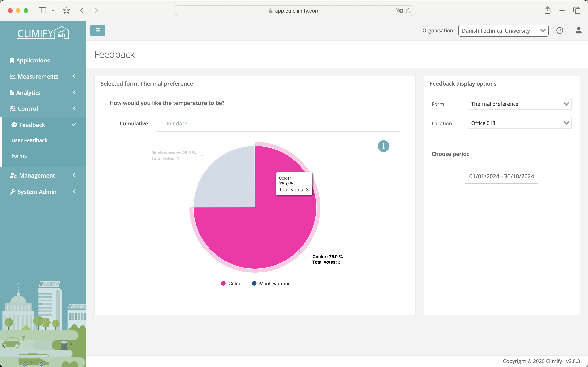Click the Feedback display options heading
The height and width of the screenshot is (367, 588).
(463, 84)
